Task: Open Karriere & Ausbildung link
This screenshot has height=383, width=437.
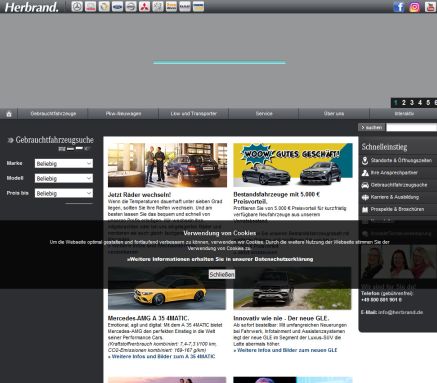Action: coord(395,197)
